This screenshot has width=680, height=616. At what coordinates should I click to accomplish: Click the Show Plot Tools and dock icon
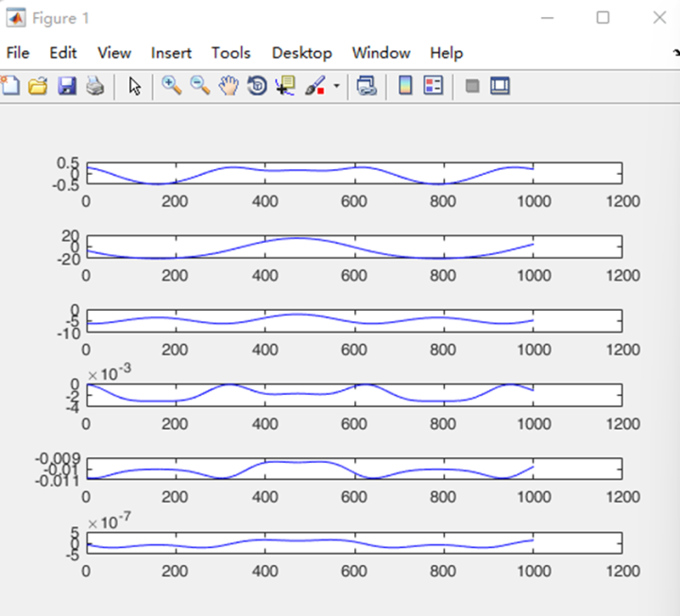click(x=500, y=85)
